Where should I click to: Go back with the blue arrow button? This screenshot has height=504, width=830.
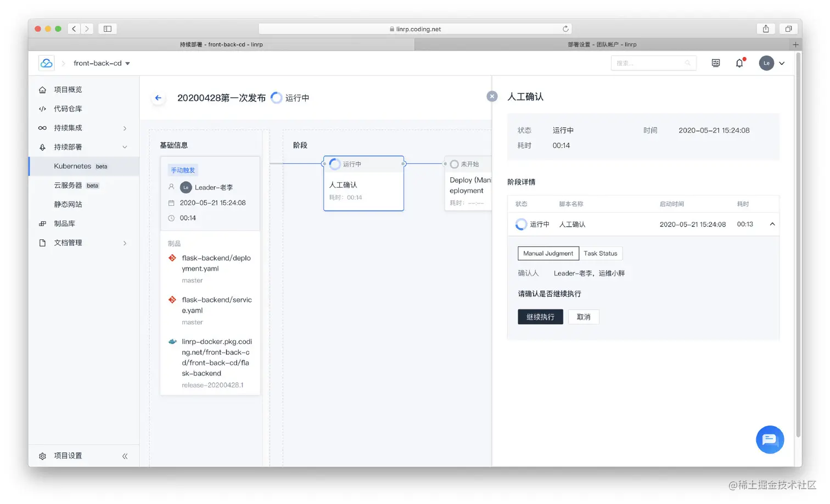click(x=158, y=98)
